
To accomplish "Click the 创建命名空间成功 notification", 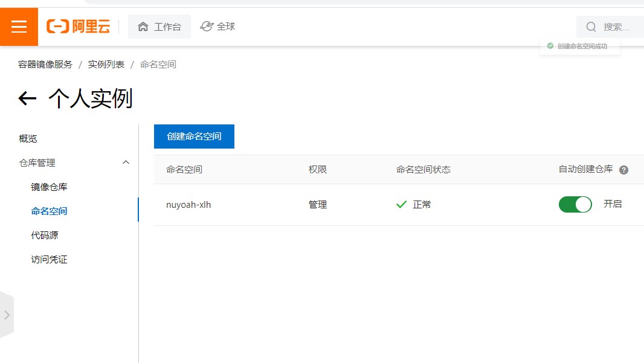I will pos(579,46).
